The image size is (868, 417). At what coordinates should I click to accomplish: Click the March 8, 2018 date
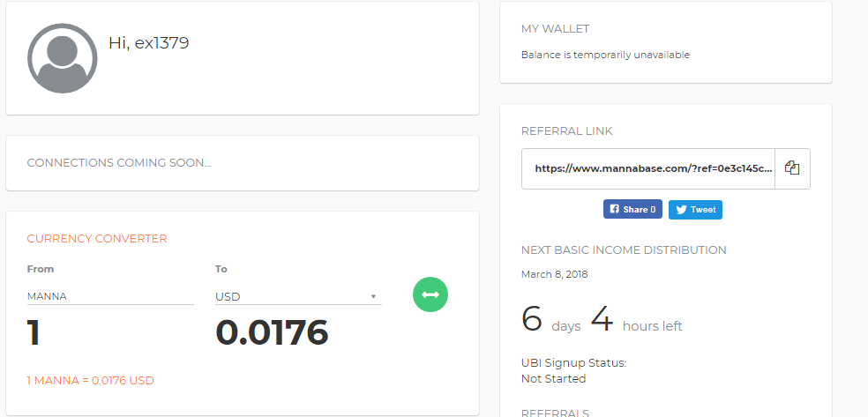[x=555, y=274]
